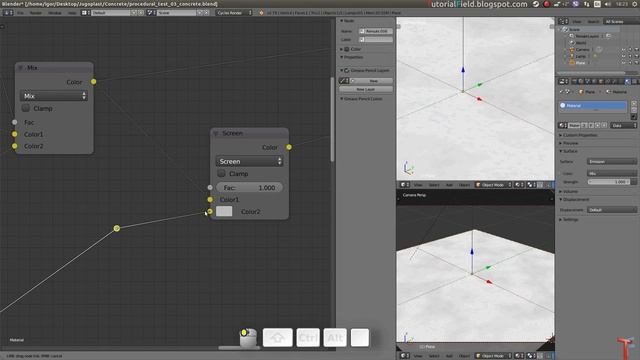Open Select menu in upper 3D viewport header
Image resolution: width=640 pixels, height=360 pixels.
point(434,185)
